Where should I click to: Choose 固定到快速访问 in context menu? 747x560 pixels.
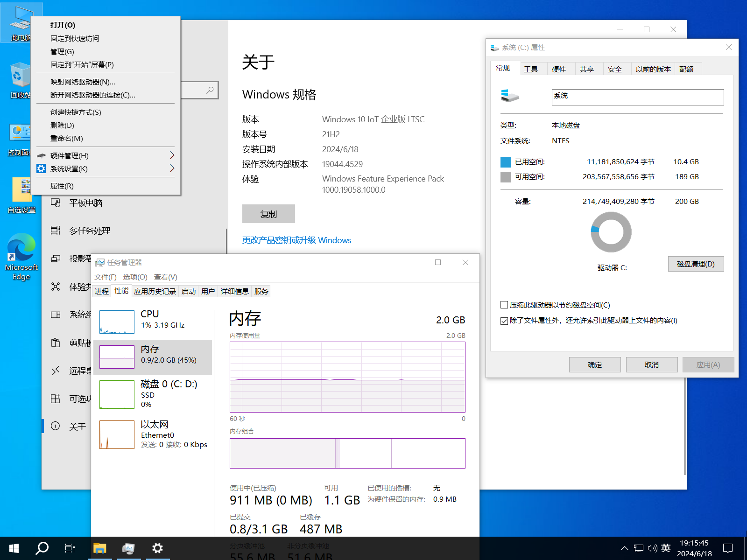106,38
